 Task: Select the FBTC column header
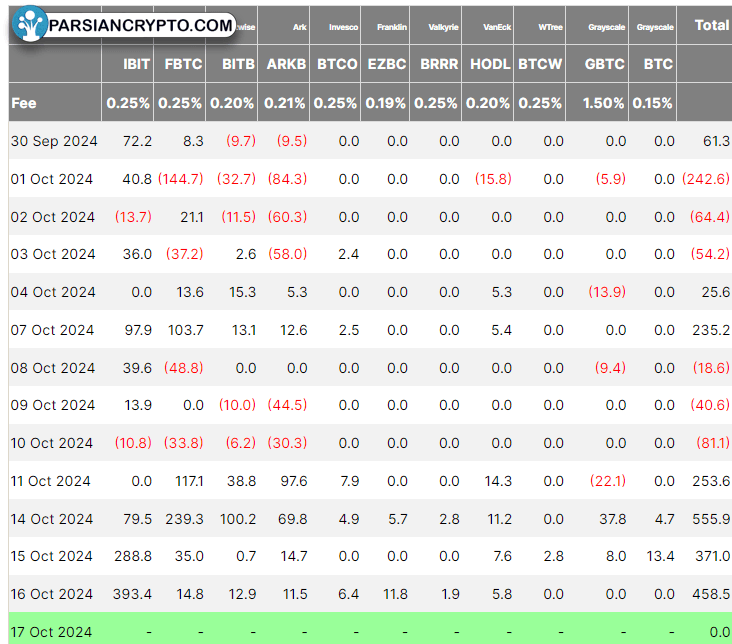click(183, 64)
